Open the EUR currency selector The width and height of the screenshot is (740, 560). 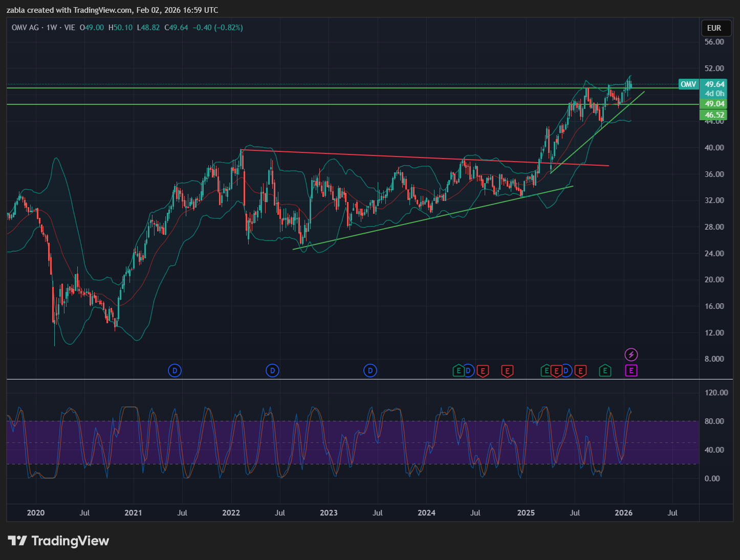[714, 28]
